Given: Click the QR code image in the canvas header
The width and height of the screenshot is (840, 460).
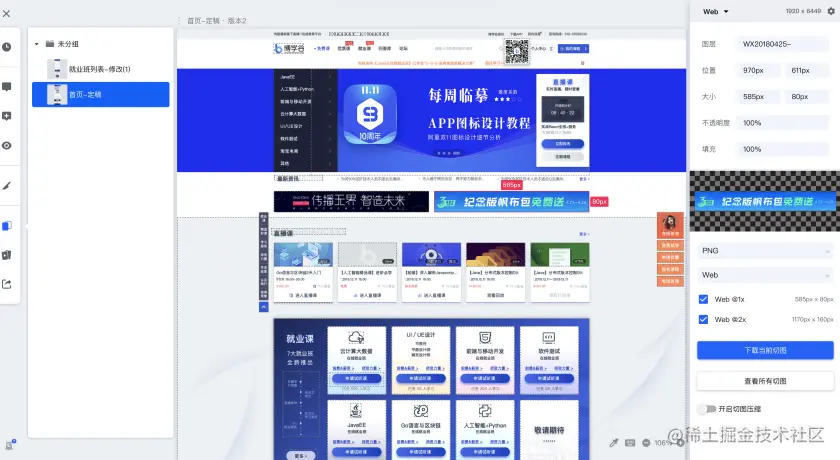Looking at the screenshot, I should 517,51.
